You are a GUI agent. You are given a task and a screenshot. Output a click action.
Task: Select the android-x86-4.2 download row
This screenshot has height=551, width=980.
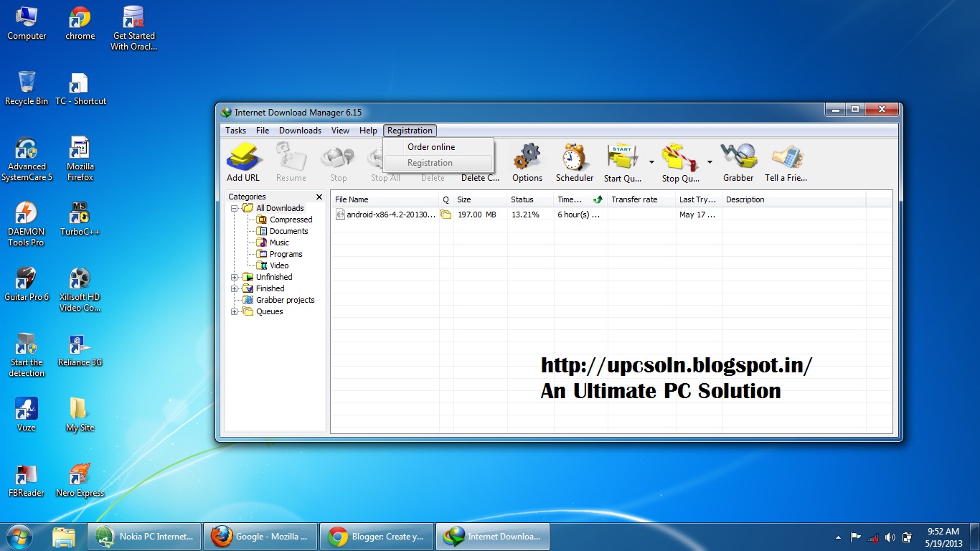[611, 215]
